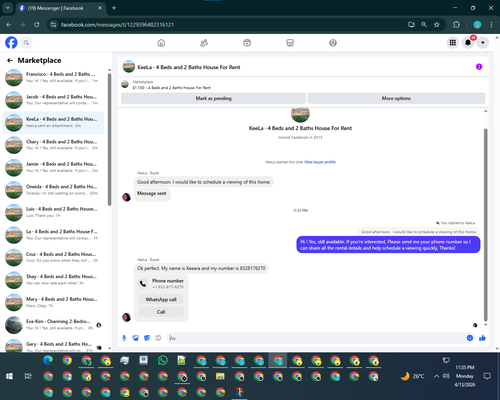The height and width of the screenshot is (400, 500).
Task: Select the KeeLa conversation in list
Action: click(x=53, y=122)
